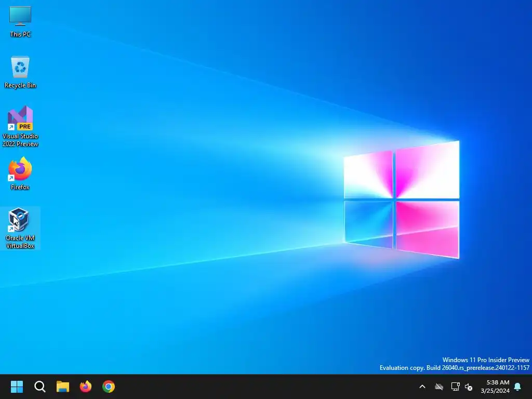The width and height of the screenshot is (532, 399).
Task: Open the clock showing 5:38 AM
Action: coord(495,387)
